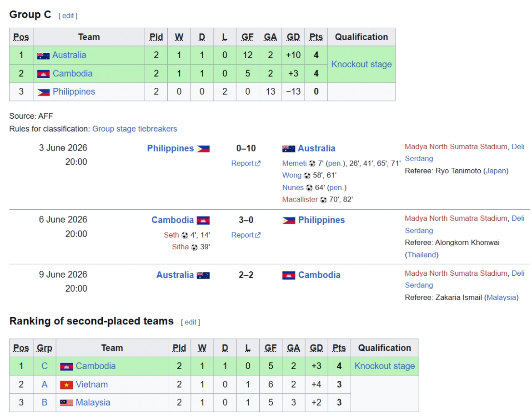Screen dimensions: 532x420
Task: Click the Malaysia flag in second-placed ranking
Action: (x=66, y=403)
